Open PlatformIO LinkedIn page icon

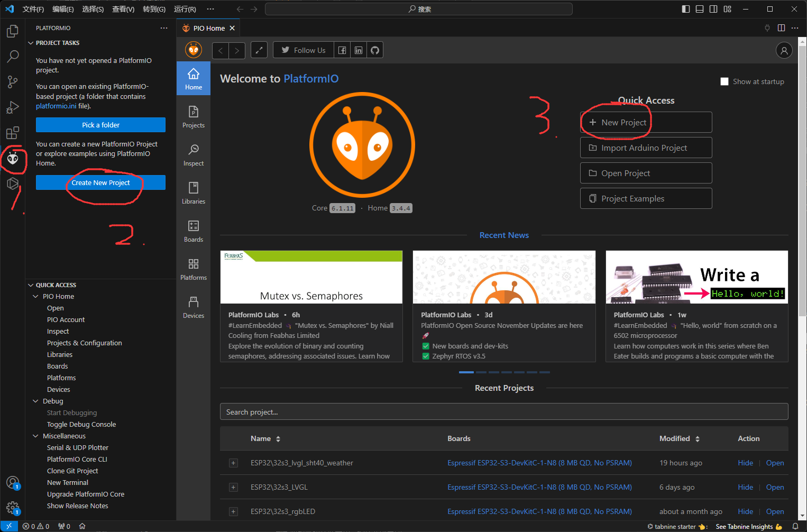tap(359, 50)
